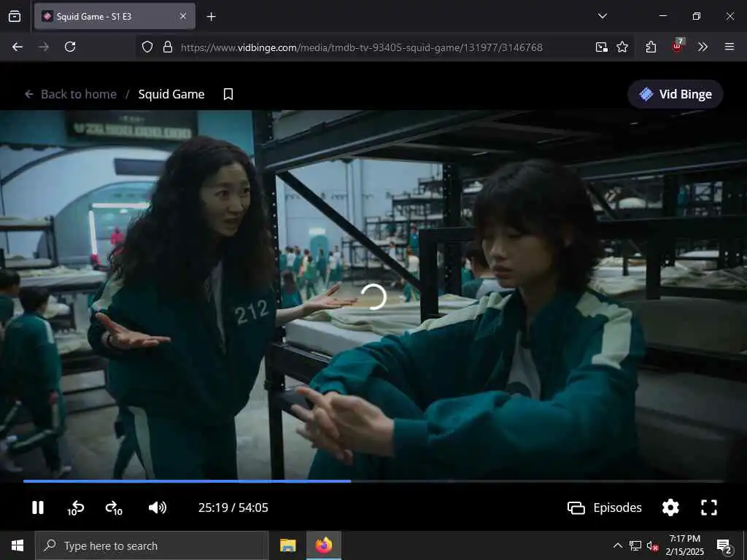This screenshot has height=560, width=747.
Task: Open the Windows Start menu
Action: coord(18,545)
